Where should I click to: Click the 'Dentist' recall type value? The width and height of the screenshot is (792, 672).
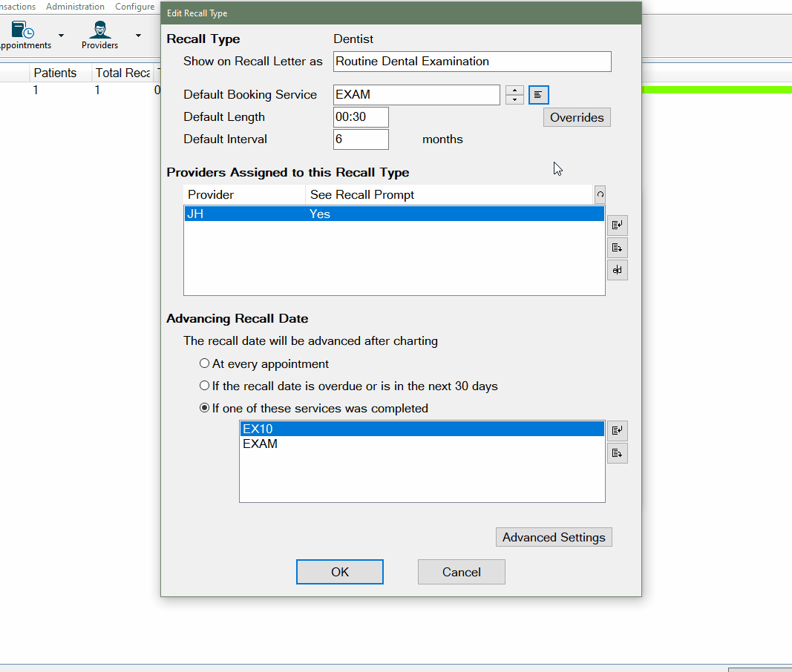[353, 39]
